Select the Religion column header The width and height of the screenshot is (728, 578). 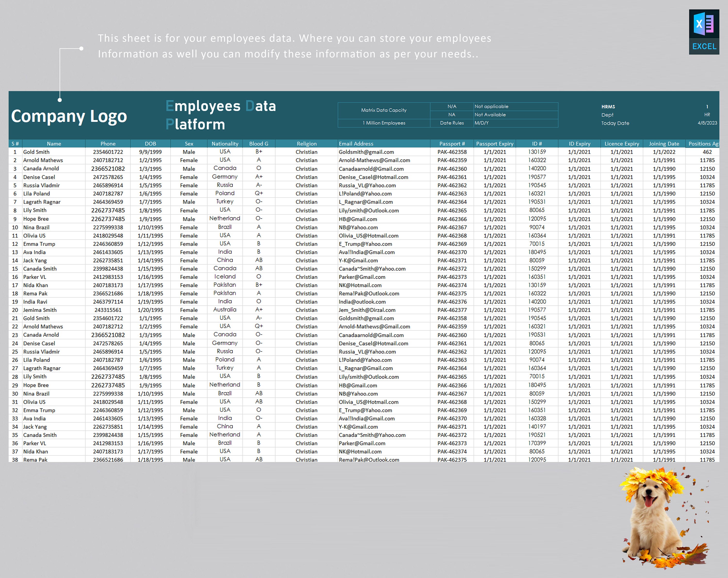pyautogui.click(x=306, y=143)
